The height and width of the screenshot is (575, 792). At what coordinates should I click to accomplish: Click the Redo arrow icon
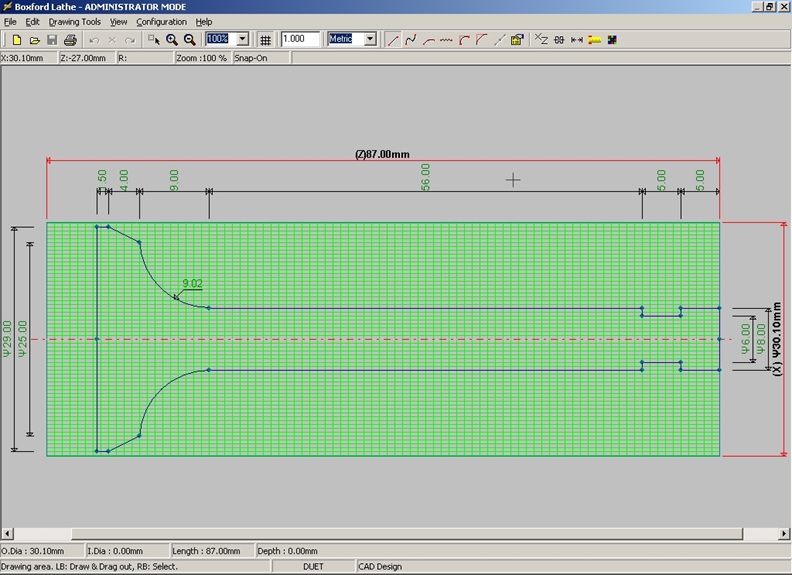130,39
